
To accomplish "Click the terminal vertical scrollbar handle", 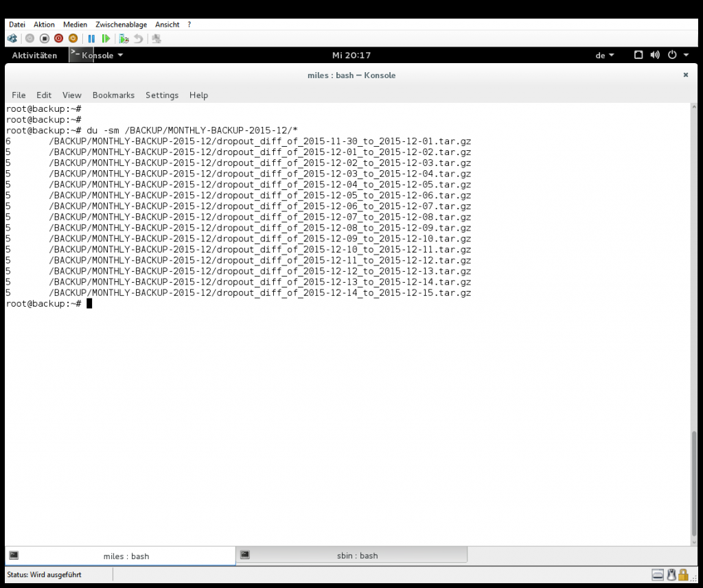I will pyautogui.click(x=694, y=484).
